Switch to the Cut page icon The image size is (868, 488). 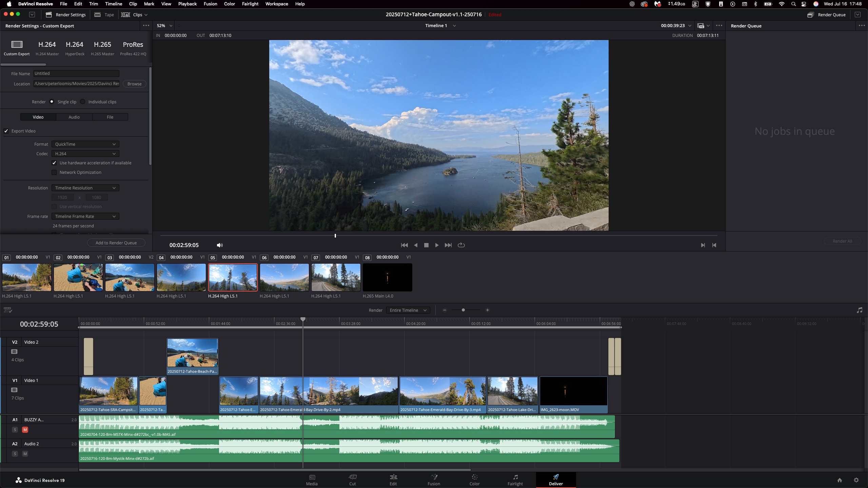[352, 480]
